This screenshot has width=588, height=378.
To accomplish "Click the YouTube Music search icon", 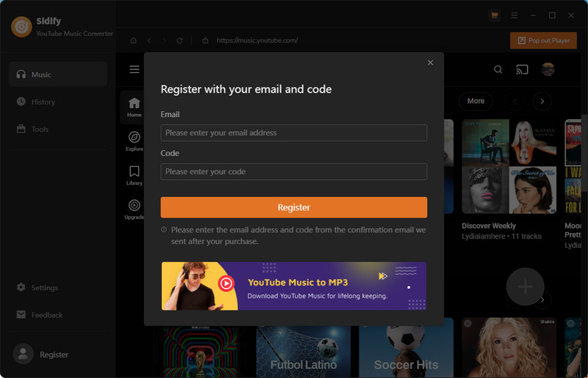I will [x=498, y=69].
